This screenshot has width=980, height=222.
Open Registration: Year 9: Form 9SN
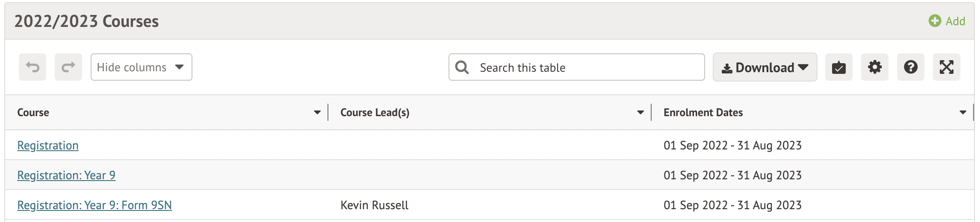(94, 205)
